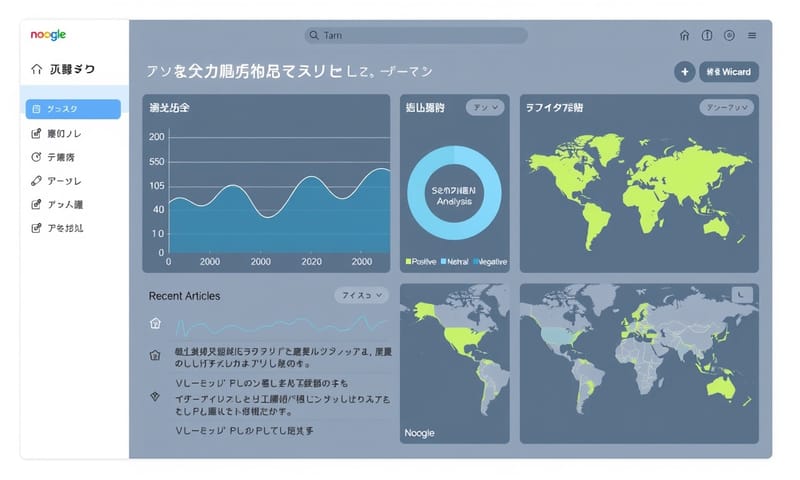This screenshot has height=480, width=800.
Task: Select the highlighted blue sidebar item
Action: click(73, 109)
